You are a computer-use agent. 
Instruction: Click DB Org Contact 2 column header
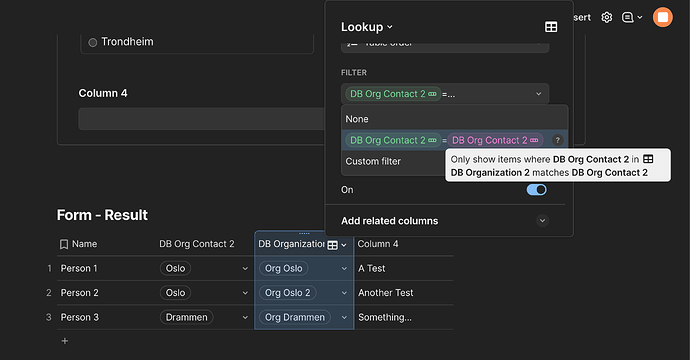[x=197, y=244]
